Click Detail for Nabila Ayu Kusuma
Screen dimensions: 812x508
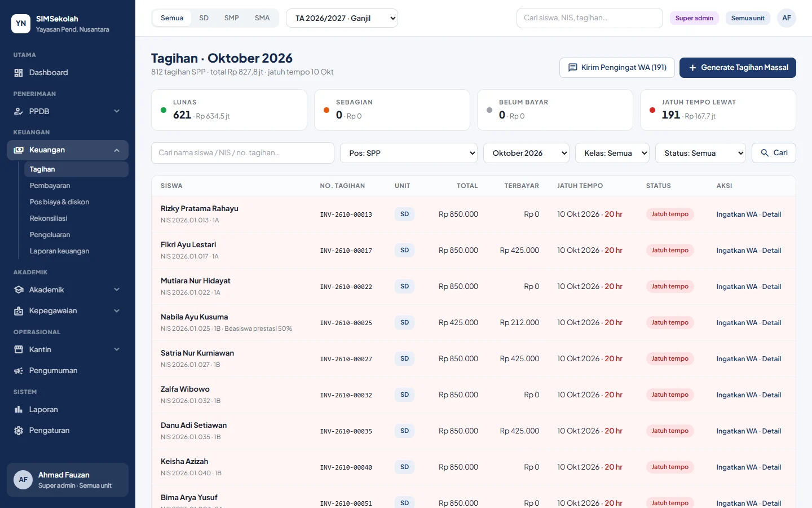click(772, 323)
